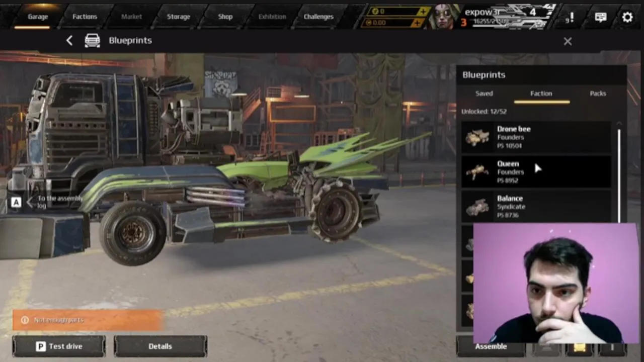The height and width of the screenshot is (362, 644).
Task: Open the Garage tab
Action: [x=38, y=17]
